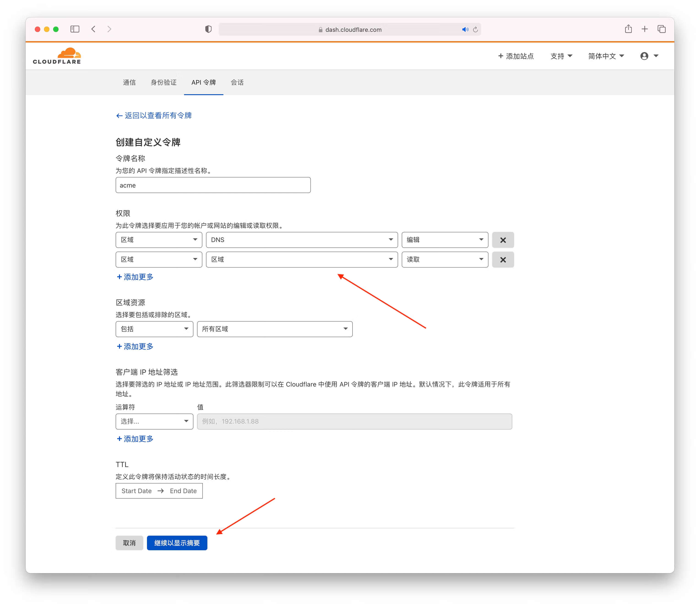The height and width of the screenshot is (607, 700).
Task: Click 继续以显示摘要 button
Action: click(x=177, y=543)
